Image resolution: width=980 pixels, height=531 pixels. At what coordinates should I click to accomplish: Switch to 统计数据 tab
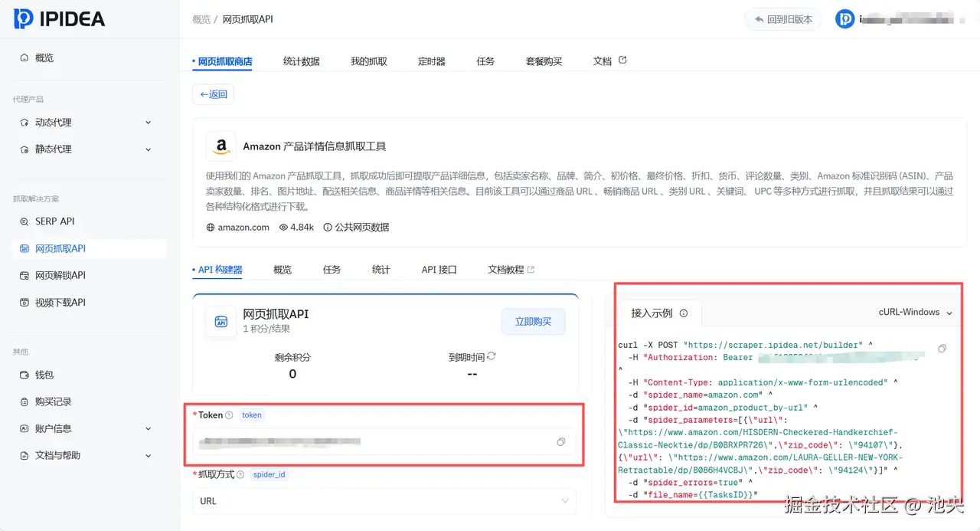(x=301, y=61)
